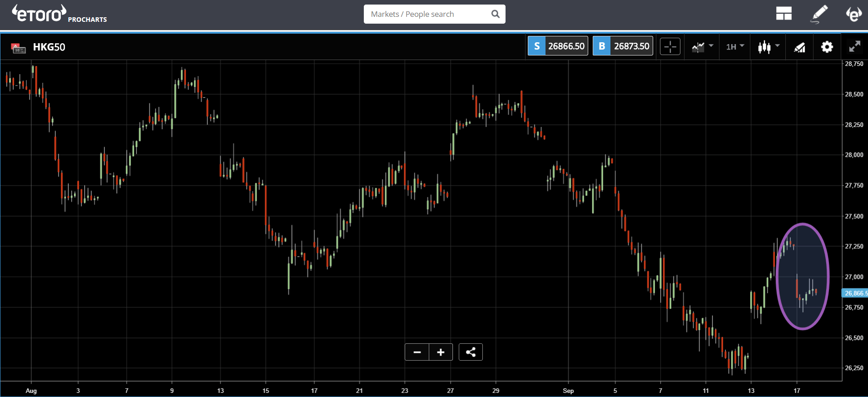Toggle the crosshair cursor button
Image resolution: width=868 pixels, height=397 pixels.
pyautogui.click(x=670, y=46)
